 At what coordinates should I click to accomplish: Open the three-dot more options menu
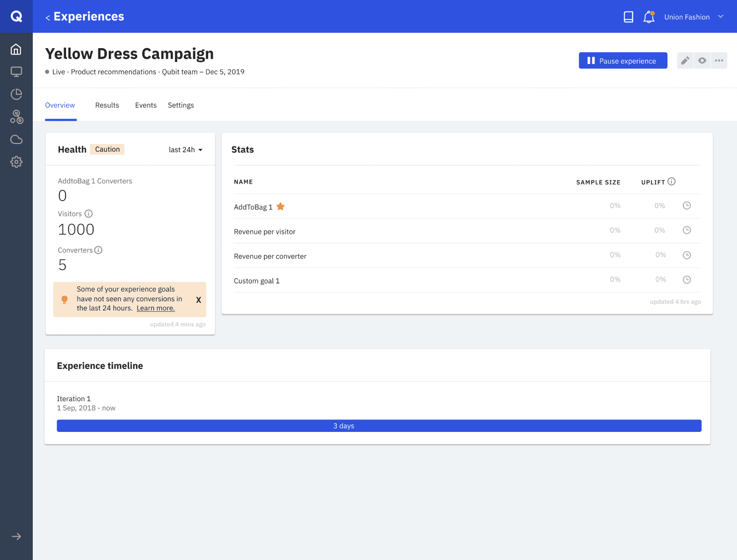coord(719,61)
